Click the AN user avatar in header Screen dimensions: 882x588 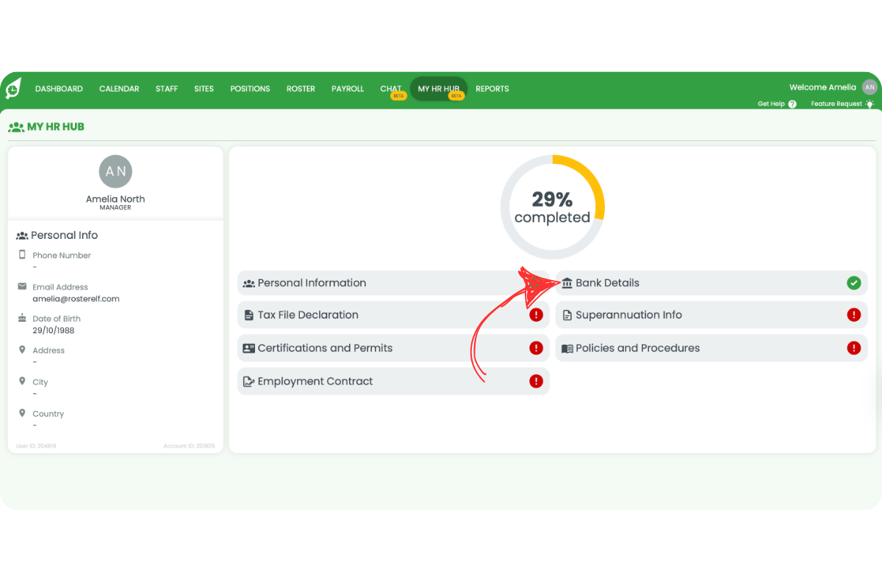(x=870, y=87)
